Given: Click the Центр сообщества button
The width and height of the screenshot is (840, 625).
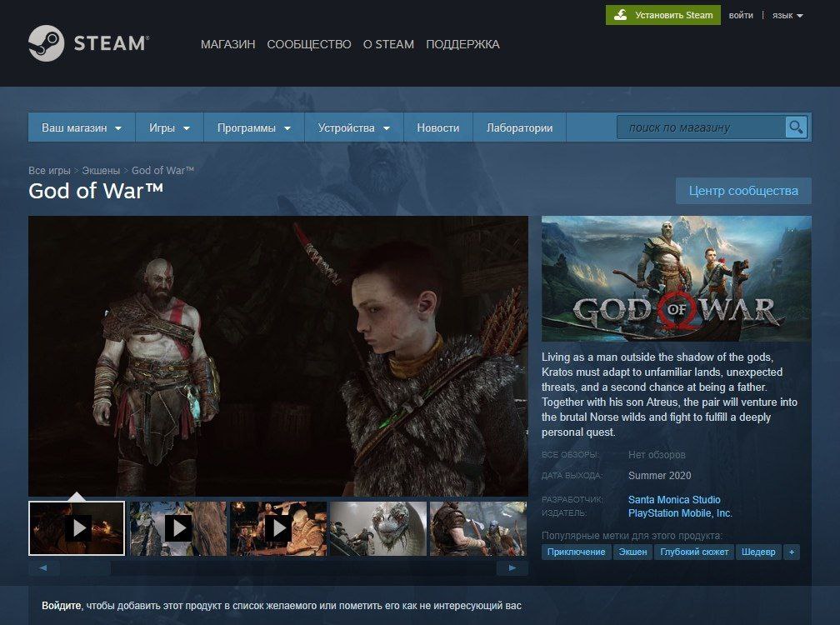Looking at the screenshot, I should click(743, 191).
